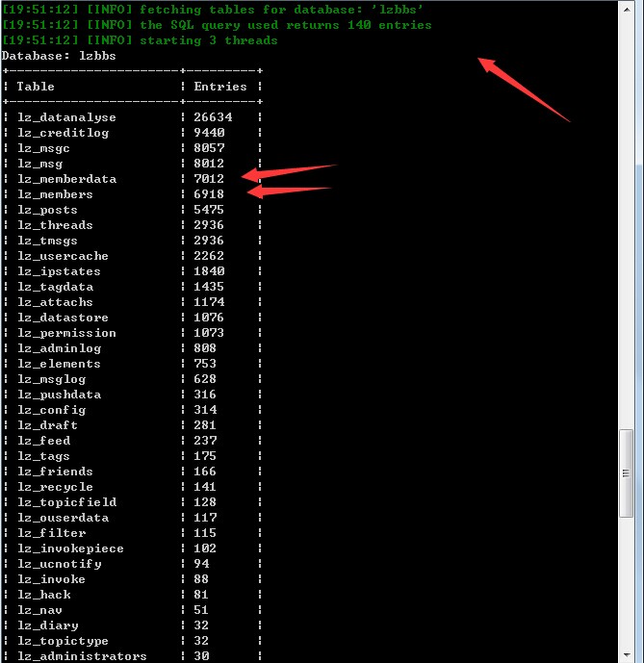Click the entries value 1076
644x663 pixels.
(x=209, y=318)
